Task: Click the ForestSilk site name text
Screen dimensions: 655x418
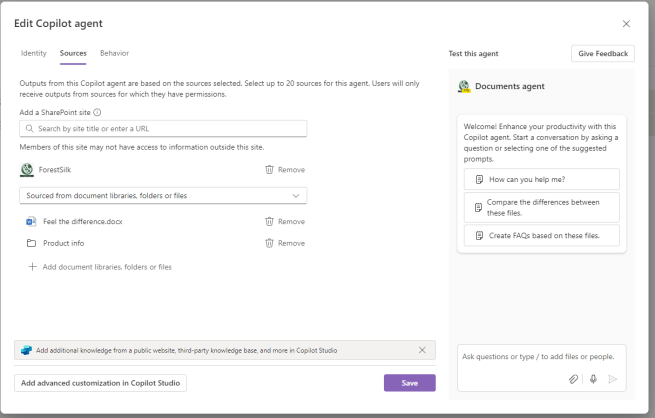Action: [x=55, y=170]
